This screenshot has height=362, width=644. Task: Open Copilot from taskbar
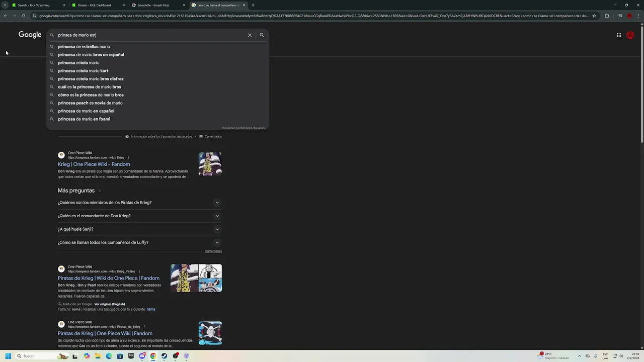(x=87, y=356)
